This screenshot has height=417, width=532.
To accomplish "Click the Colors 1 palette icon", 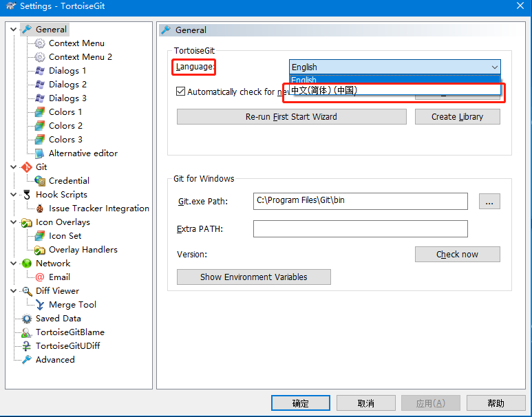I will (x=40, y=112).
